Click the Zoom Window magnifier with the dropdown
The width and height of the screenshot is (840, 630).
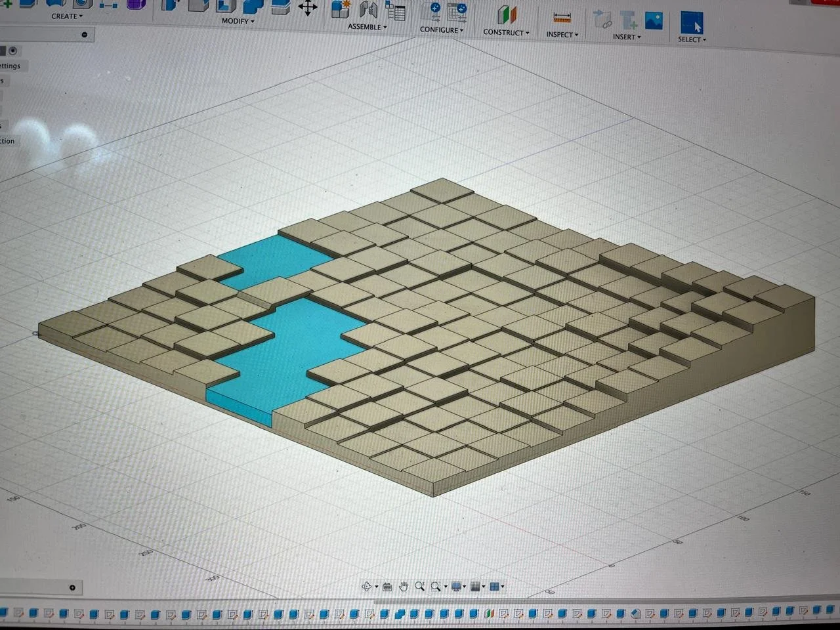[436, 586]
